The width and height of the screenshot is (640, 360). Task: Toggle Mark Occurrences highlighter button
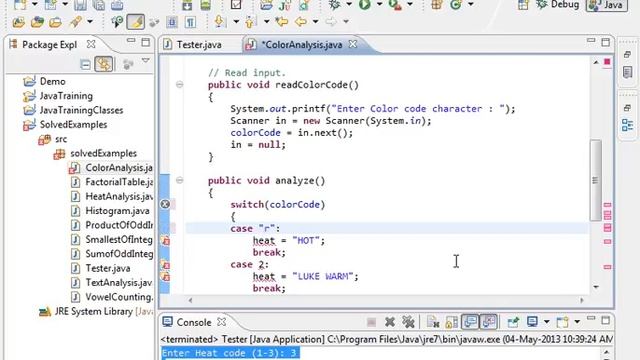136,22
